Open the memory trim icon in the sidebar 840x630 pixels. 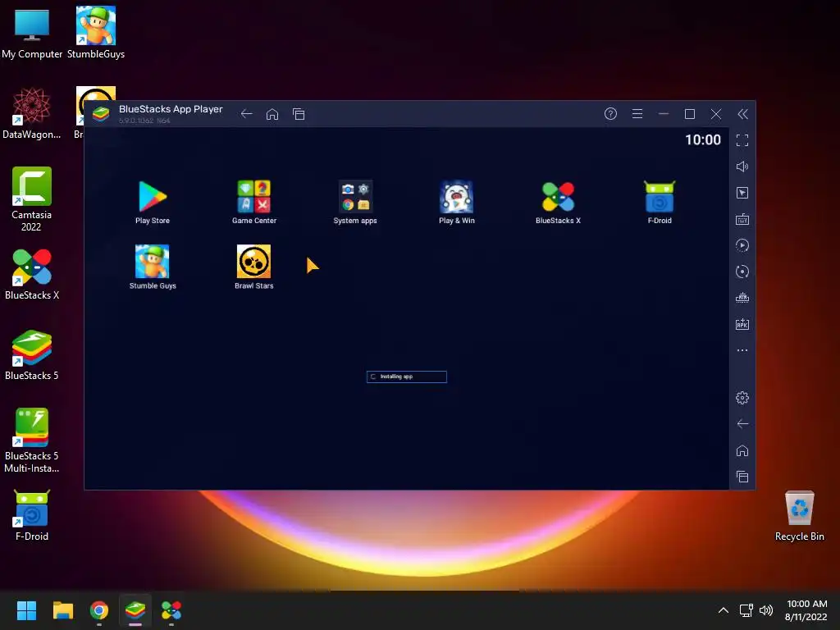(742, 298)
